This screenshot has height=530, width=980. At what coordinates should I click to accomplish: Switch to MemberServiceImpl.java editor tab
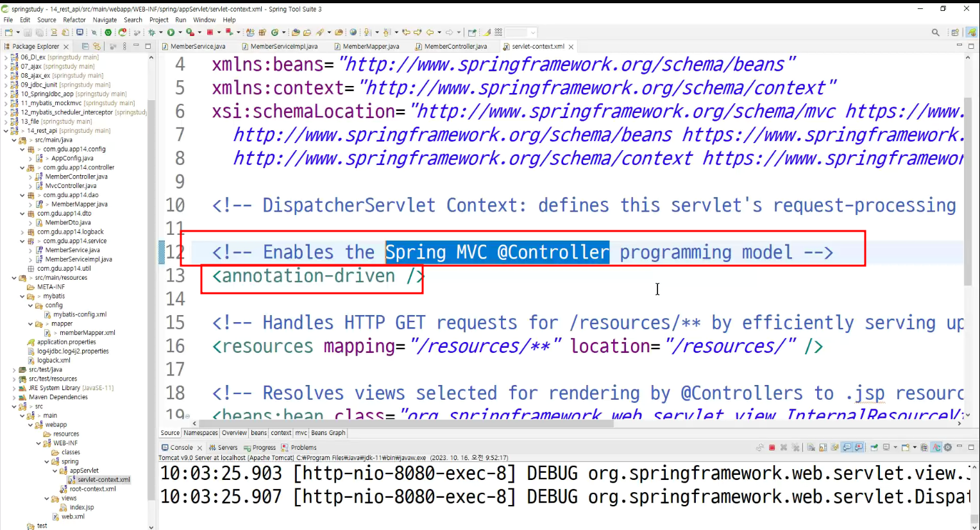click(280, 46)
